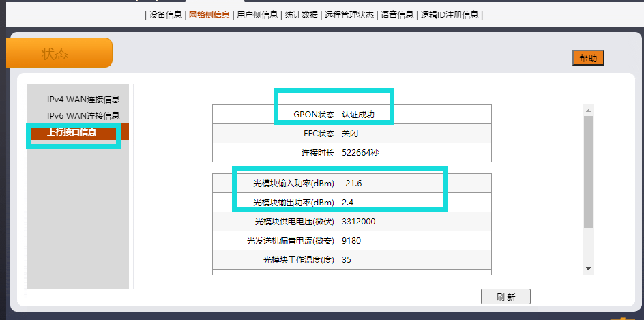Click the scrollbar down arrow
The height and width of the screenshot is (320, 644).
pos(588,269)
